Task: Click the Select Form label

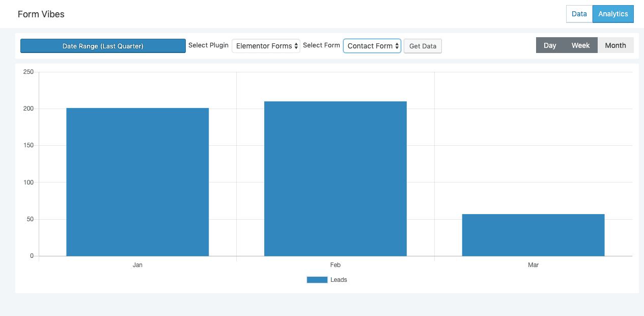Action: click(321, 45)
